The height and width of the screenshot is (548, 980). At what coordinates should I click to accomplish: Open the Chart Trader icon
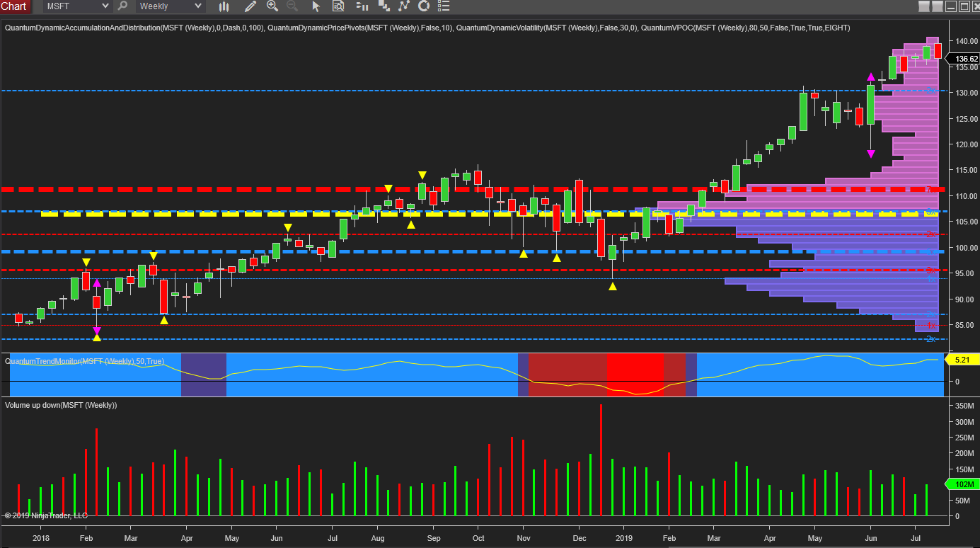click(362, 6)
